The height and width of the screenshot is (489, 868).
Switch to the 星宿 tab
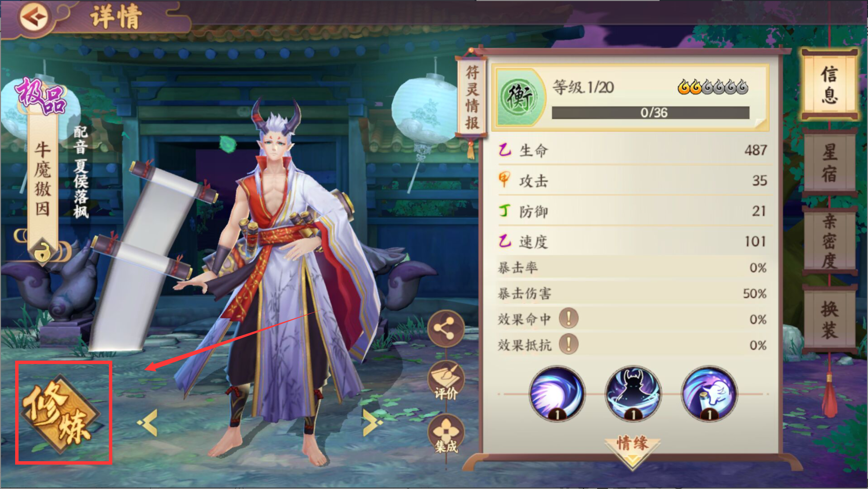point(829,163)
